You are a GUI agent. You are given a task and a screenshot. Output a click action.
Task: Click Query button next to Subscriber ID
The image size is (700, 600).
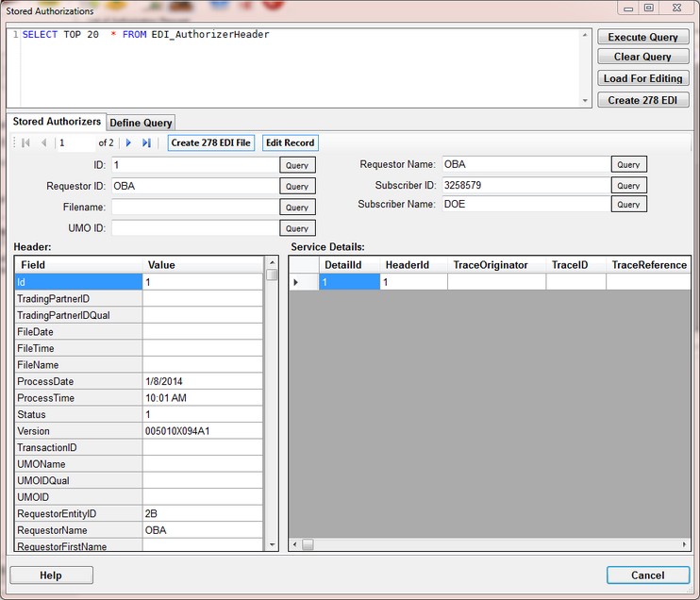coord(628,185)
